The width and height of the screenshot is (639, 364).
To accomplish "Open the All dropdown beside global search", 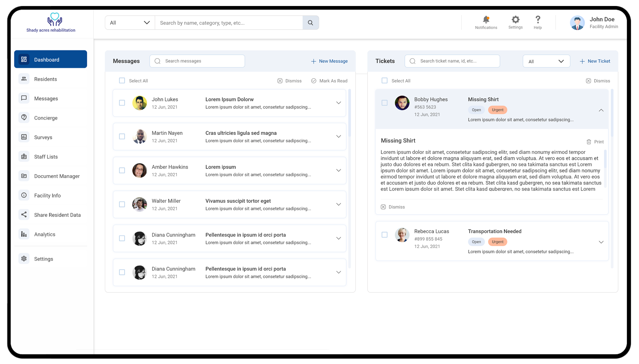I will (130, 23).
